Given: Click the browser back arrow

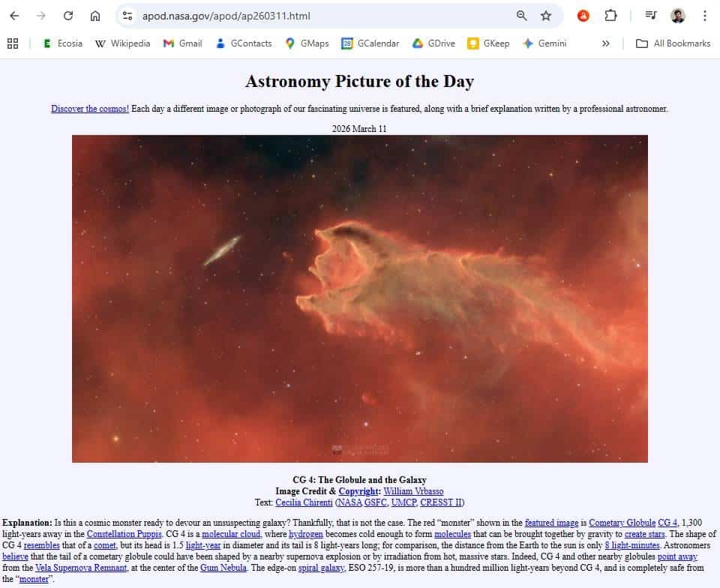Looking at the screenshot, I should pos(15,16).
